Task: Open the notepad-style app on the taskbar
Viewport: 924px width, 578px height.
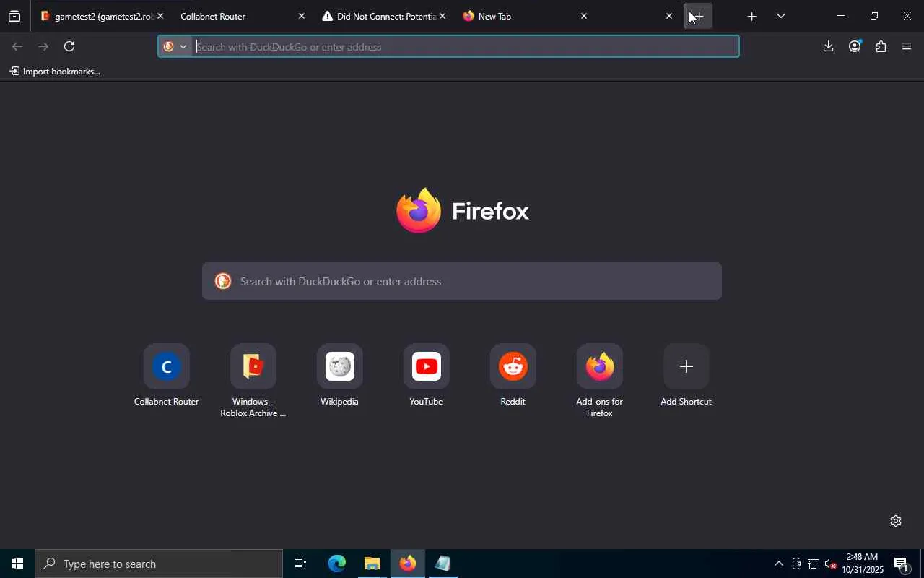Action: pos(443,564)
